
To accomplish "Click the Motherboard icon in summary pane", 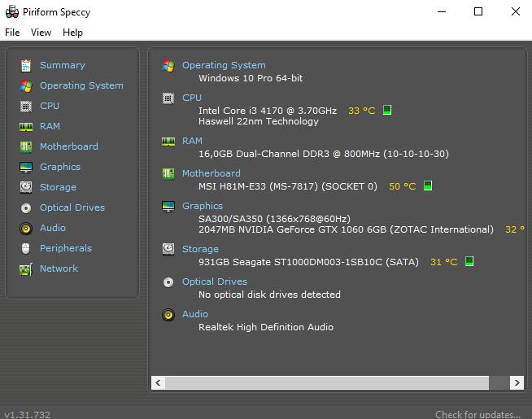I will point(168,174).
